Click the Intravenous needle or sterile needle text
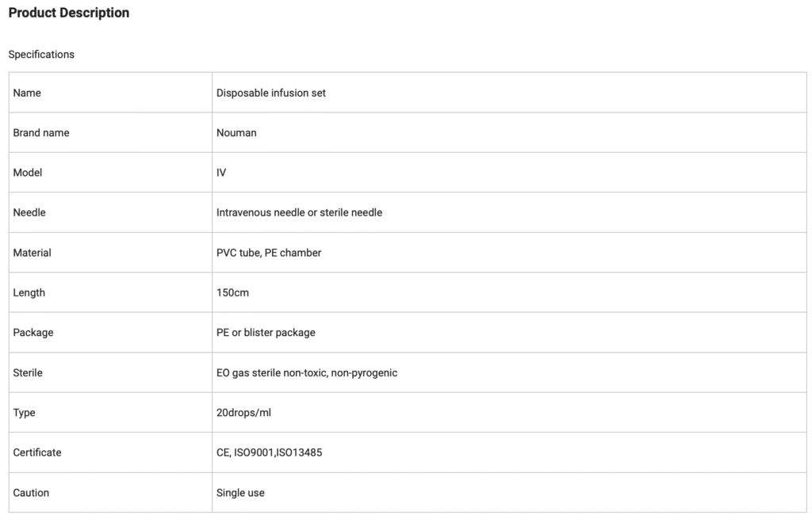This screenshot has height=519, width=812. (x=299, y=212)
